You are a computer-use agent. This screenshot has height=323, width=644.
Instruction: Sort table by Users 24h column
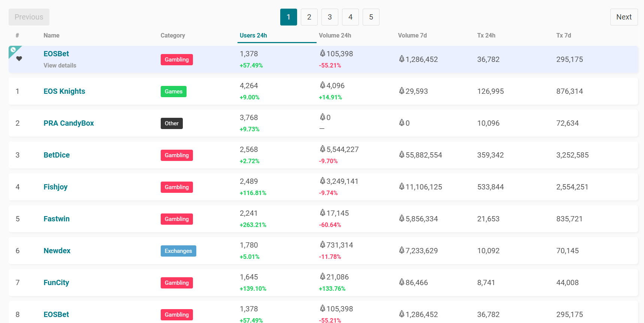[x=253, y=35]
